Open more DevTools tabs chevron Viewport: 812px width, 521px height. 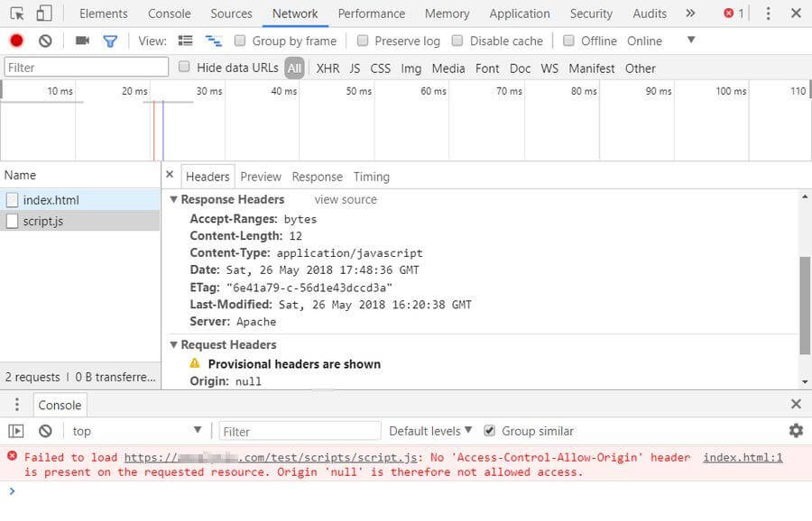(690, 13)
